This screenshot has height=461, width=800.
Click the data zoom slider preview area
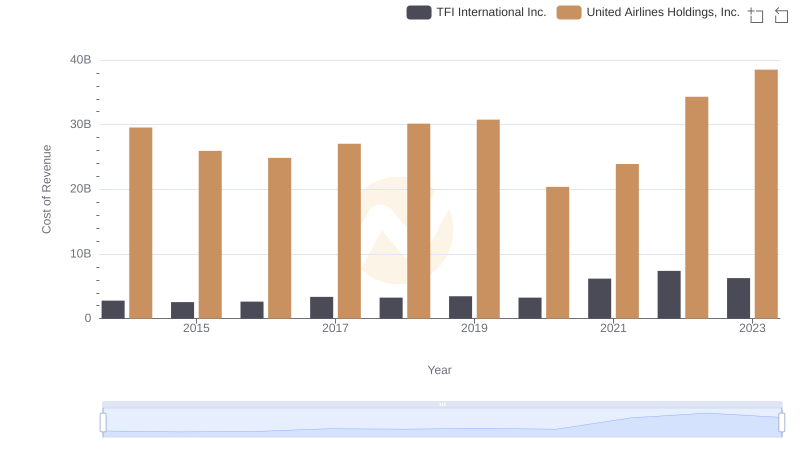click(442, 423)
